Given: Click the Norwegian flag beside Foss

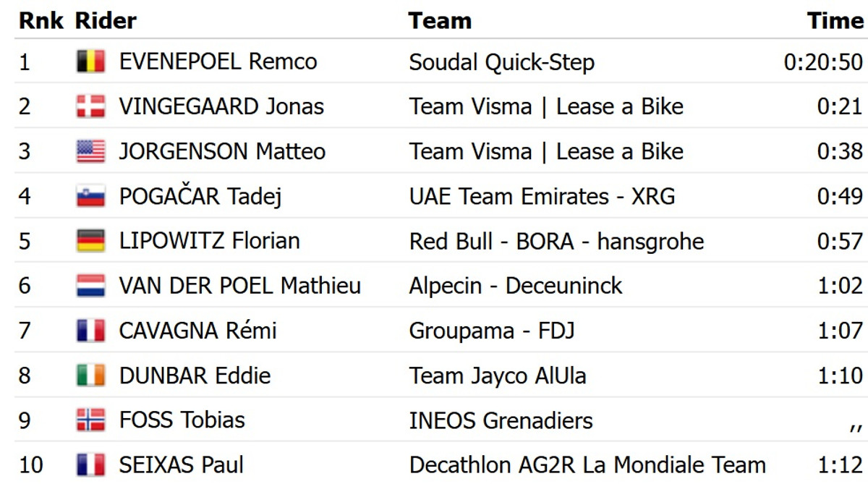Looking at the screenshot, I should [90, 420].
